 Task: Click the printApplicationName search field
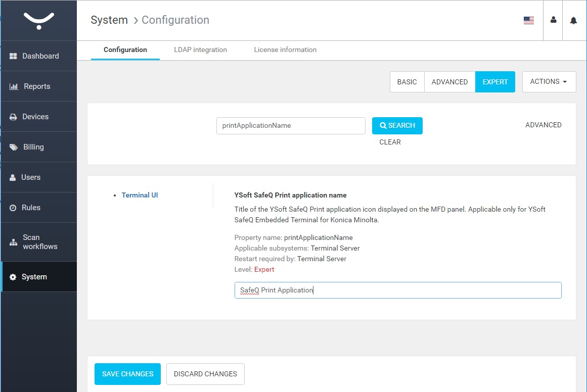click(x=291, y=126)
